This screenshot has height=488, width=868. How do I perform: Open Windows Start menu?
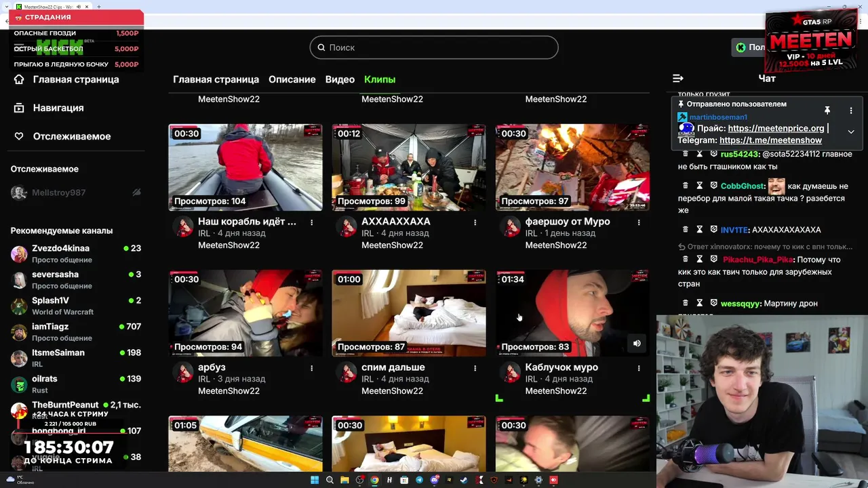[315, 480]
